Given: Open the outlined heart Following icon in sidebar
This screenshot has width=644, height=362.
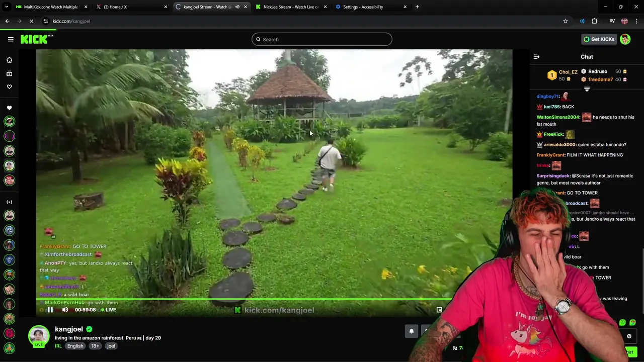Looking at the screenshot, I should 9,86.
